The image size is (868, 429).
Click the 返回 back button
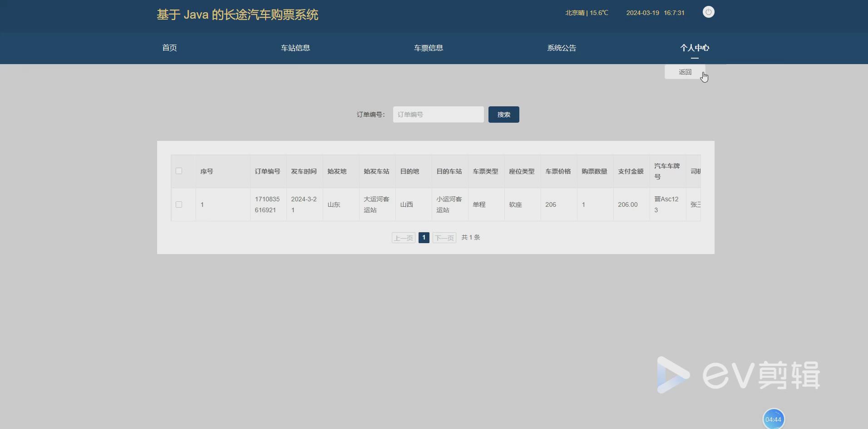(x=685, y=72)
